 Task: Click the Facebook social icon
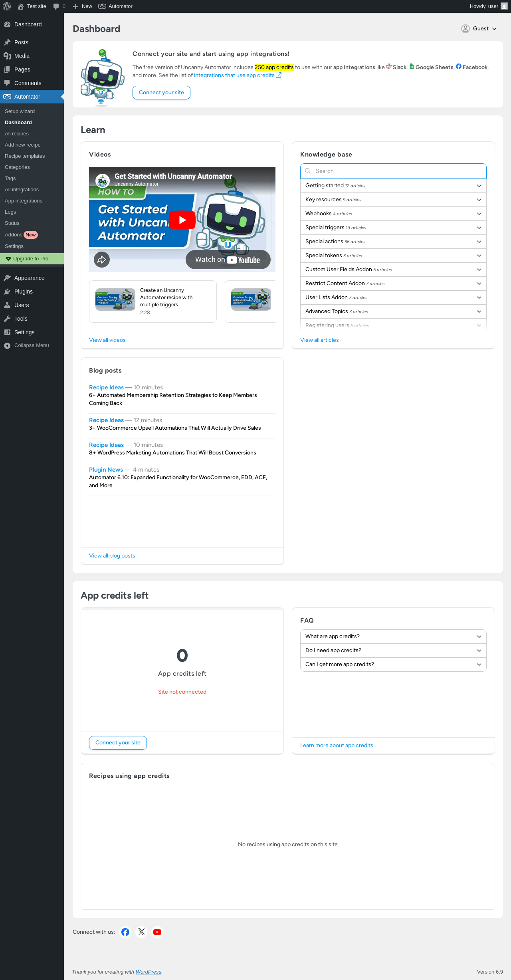point(125,932)
